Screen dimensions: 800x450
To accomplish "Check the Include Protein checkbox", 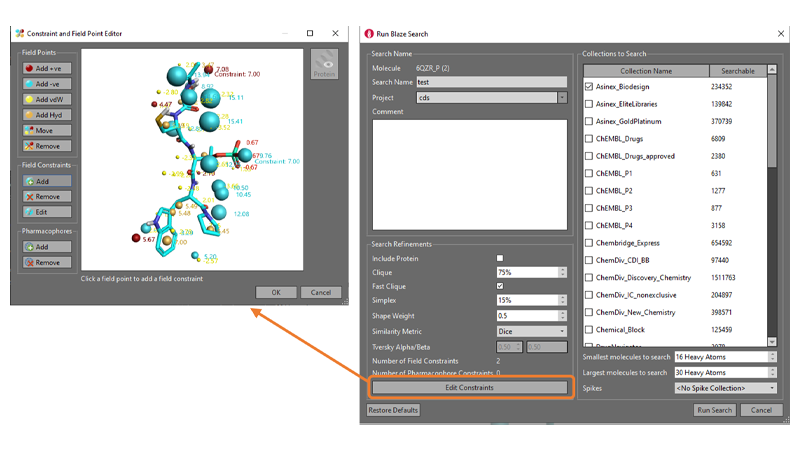I will point(500,258).
